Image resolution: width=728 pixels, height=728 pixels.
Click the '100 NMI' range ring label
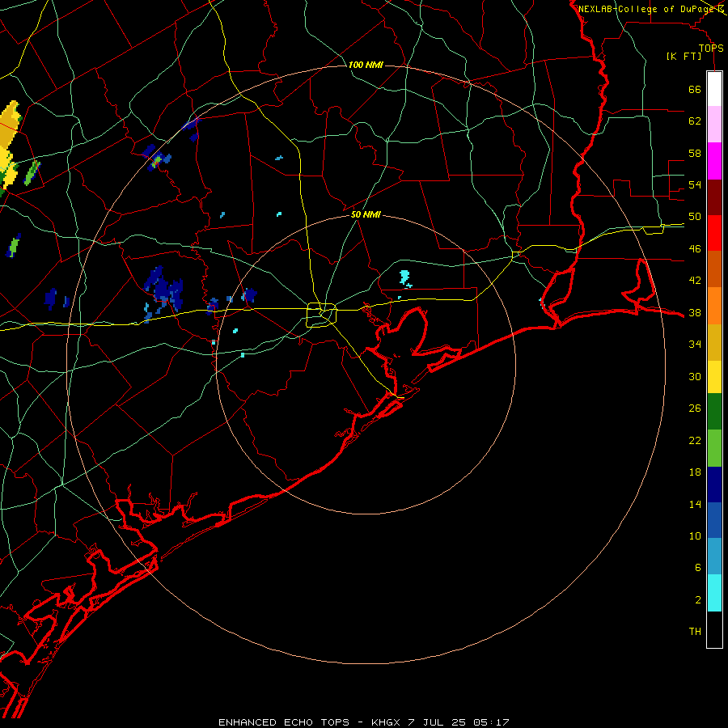[366, 65]
